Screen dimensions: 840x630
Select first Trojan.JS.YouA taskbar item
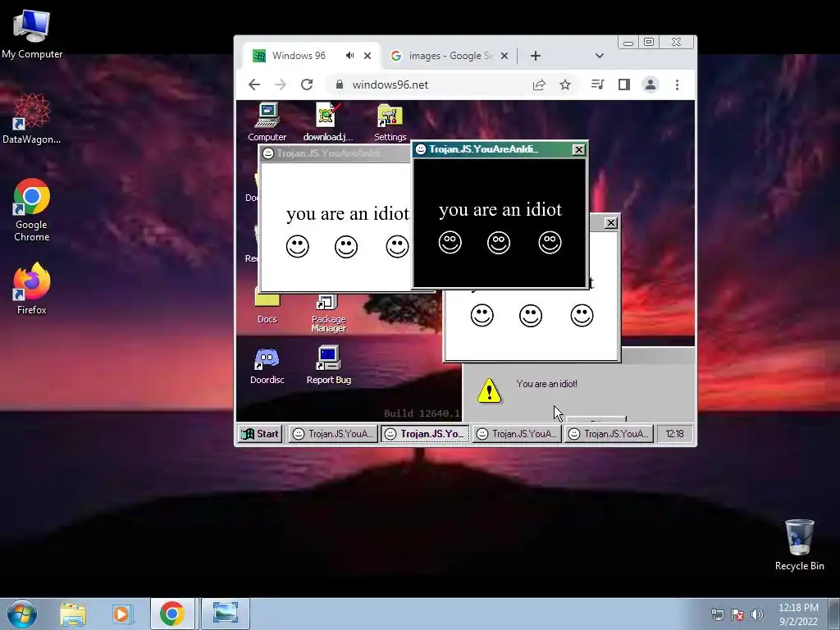tap(333, 434)
